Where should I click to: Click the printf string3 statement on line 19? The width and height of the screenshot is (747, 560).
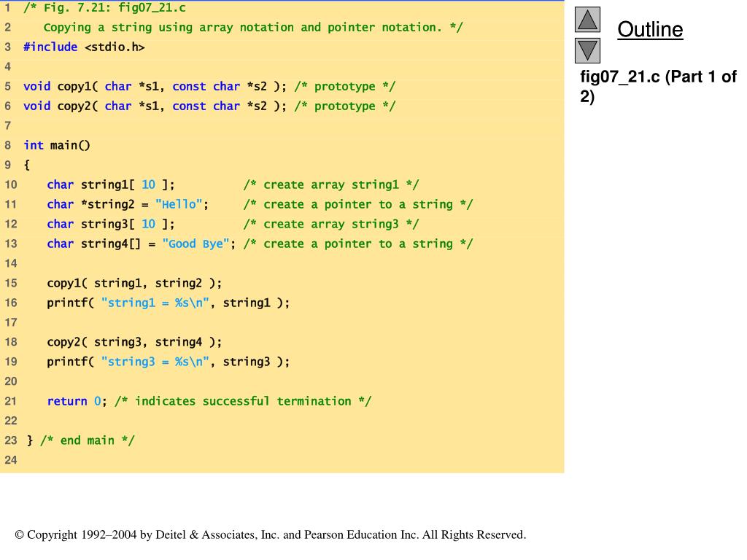coord(169,362)
